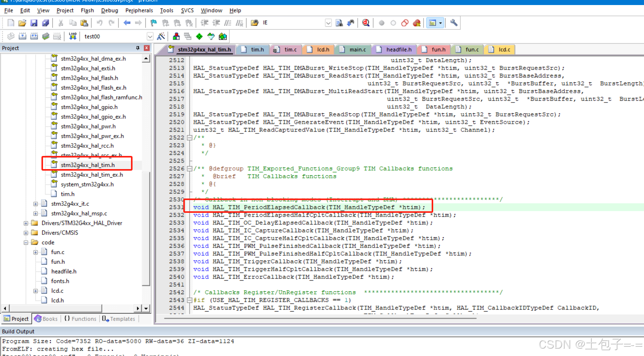The height and width of the screenshot is (356, 644).
Task: Click the Project panel scrollbar up arrow
Action: [x=146, y=59]
